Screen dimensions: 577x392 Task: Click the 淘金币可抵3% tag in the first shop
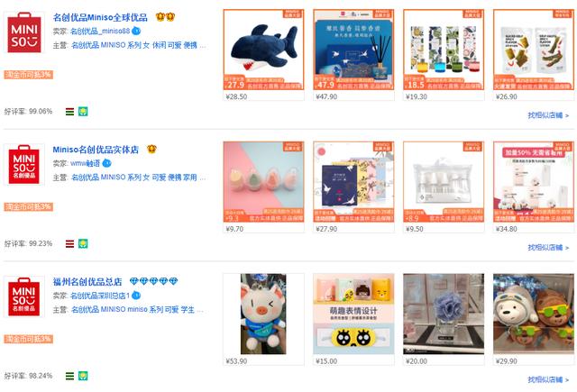click(x=28, y=75)
